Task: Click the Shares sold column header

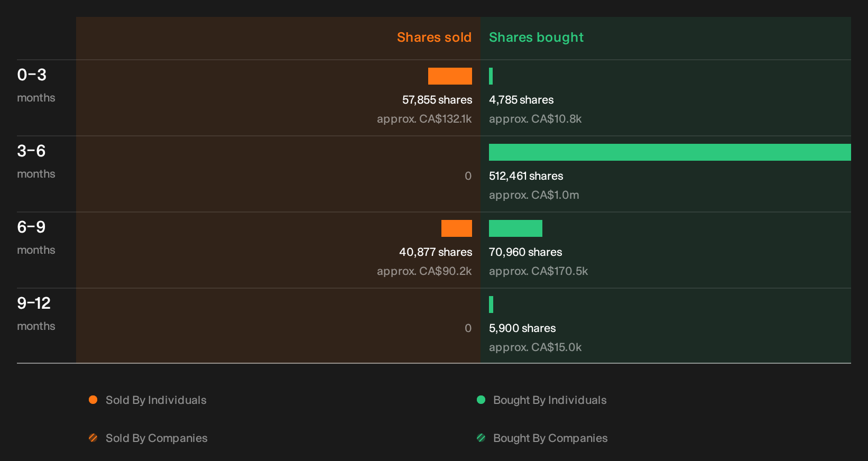Action: tap(434, 38)
